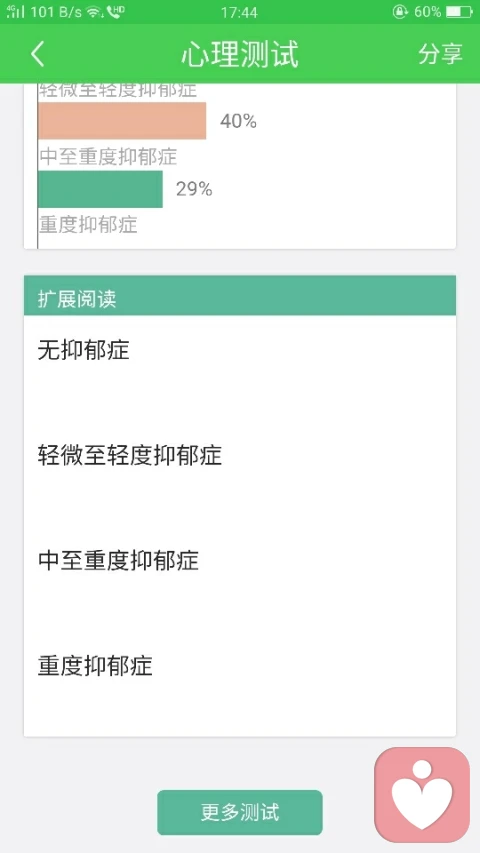Click the Share (分享) button

click(x=440, y=54)
